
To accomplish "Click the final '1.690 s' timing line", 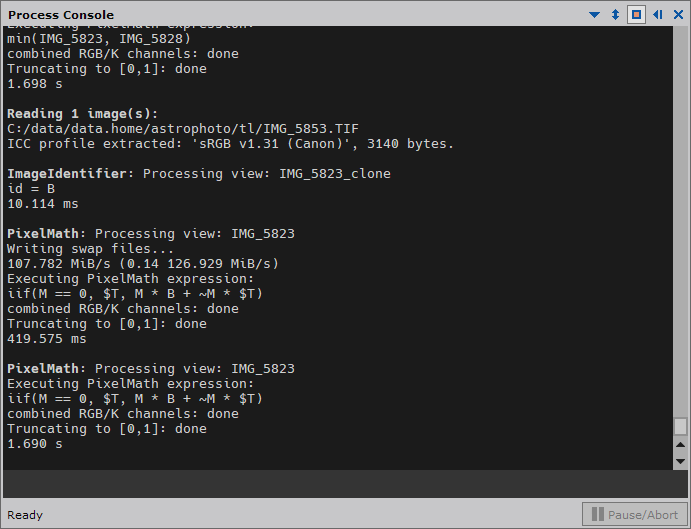I will [35, 443].
